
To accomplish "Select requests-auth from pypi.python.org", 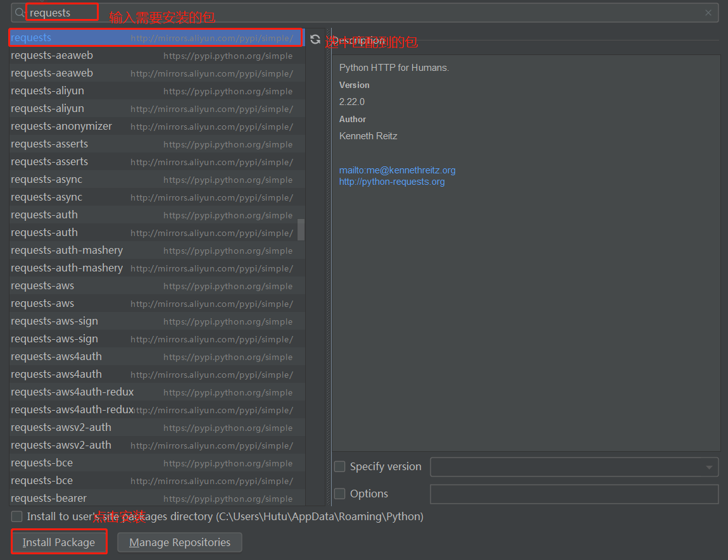I will click(157, 215).
